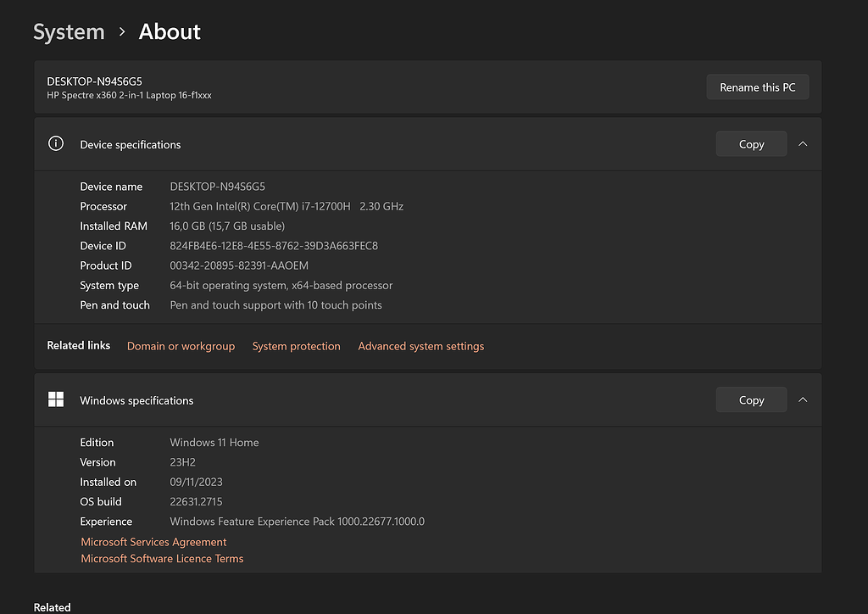Click the OS build 22631.2715 value
This screenshot has width=868, height=614.
pos(196,501)
